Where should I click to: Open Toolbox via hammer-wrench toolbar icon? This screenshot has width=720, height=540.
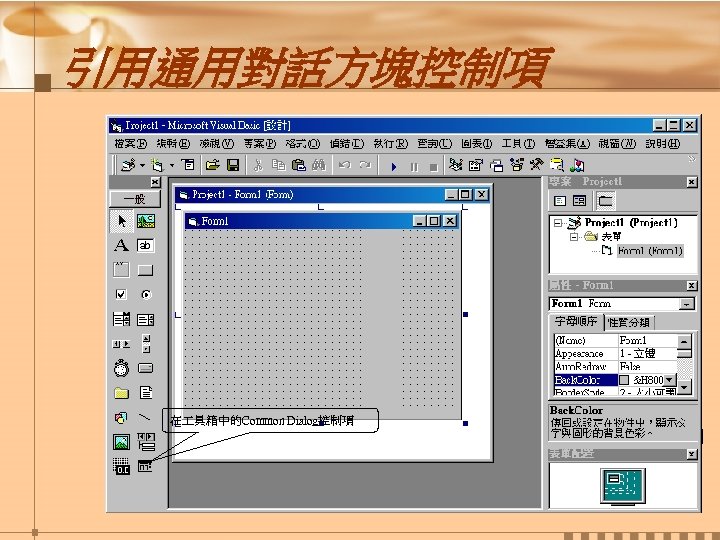pos(537,164)
